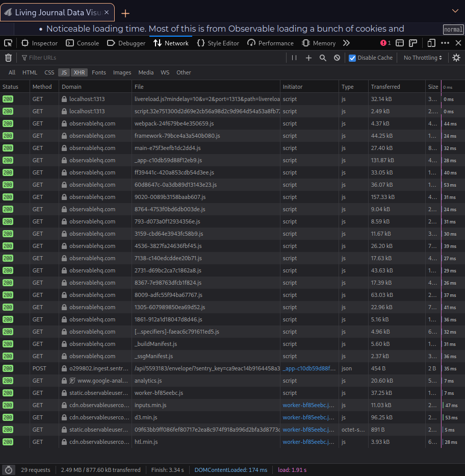Screen dimensions: 465x476
Task: Toggle JS request filter
Action: pyautogui.click(x=64, y=72)
